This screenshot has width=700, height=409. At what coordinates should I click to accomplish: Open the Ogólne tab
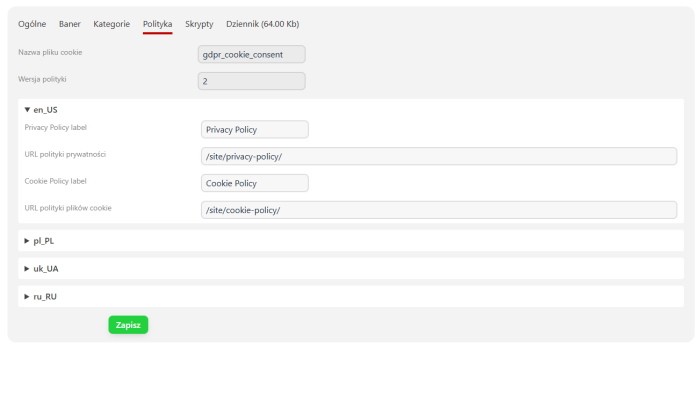pos(32,23)
